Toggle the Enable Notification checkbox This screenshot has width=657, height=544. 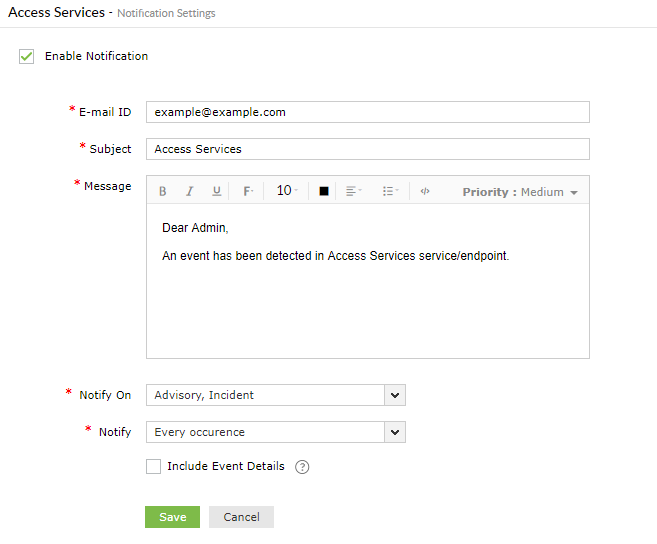tap(27, 57)
